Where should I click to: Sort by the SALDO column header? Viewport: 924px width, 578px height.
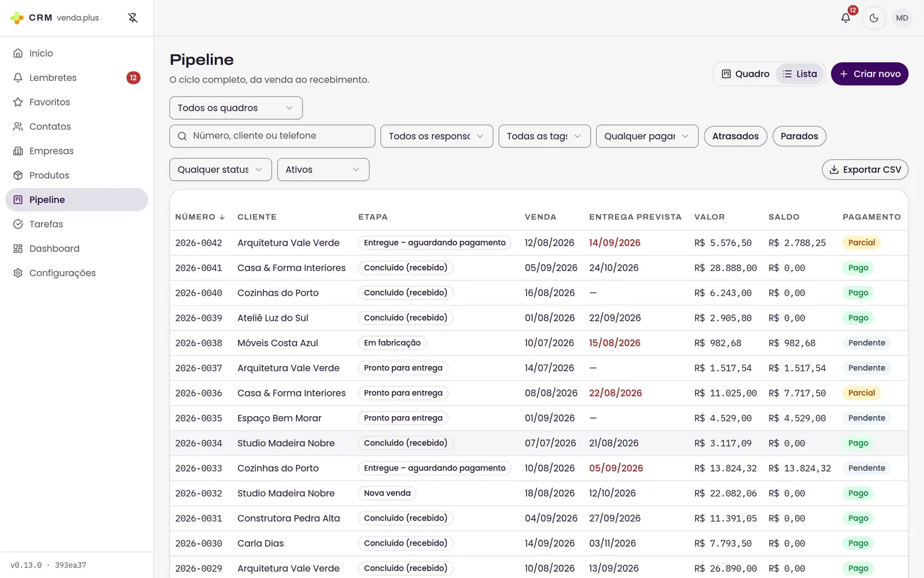coord(784,217)
